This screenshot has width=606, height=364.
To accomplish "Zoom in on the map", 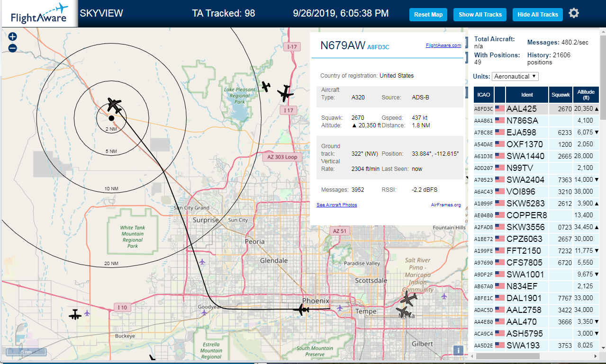I will pyautogui.click(x=13, y=36).
